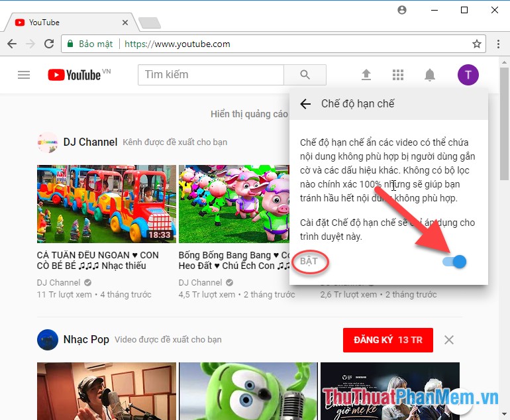Toggle the Restricted Mode switch off
The image size is (510, 420).
pyautogui.click(x=454, y=262)
